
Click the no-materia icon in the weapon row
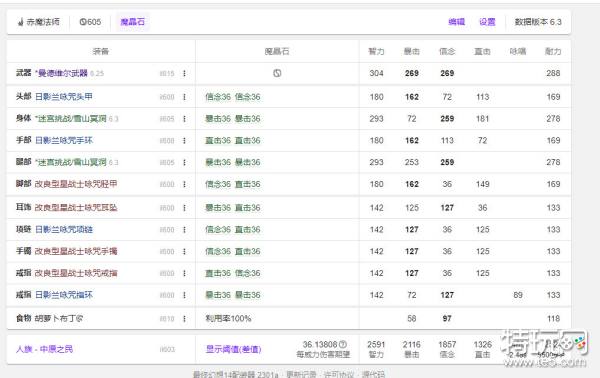(x=277, y=73)
